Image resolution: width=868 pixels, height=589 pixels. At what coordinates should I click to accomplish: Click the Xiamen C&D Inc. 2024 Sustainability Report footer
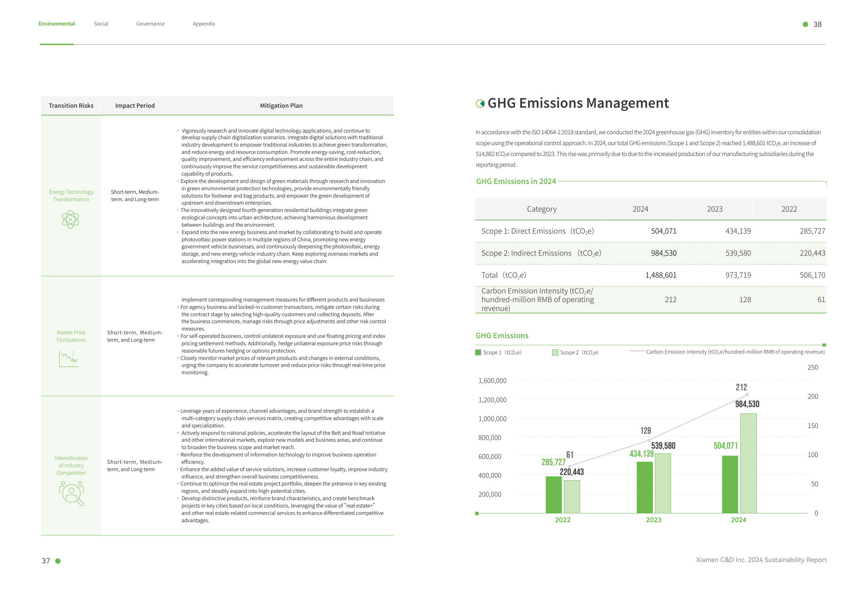[x=761, y=560]
